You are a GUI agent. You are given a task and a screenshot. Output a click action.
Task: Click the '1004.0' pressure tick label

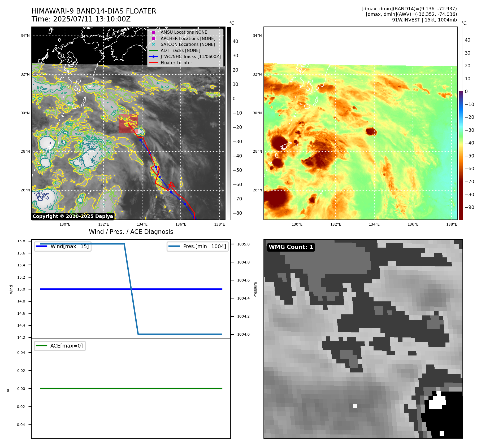pyautogui.click(x=243, y=334)
